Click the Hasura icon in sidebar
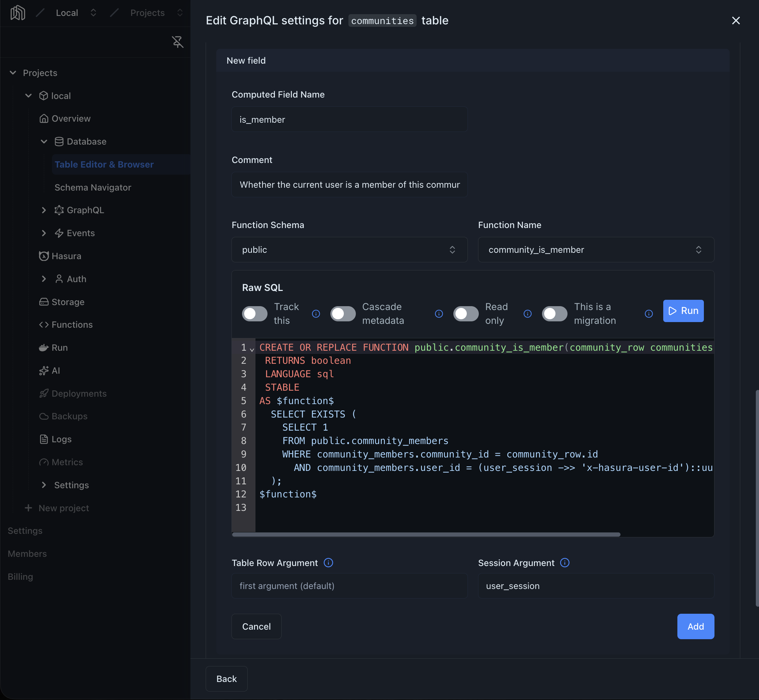 pos(44,256)
